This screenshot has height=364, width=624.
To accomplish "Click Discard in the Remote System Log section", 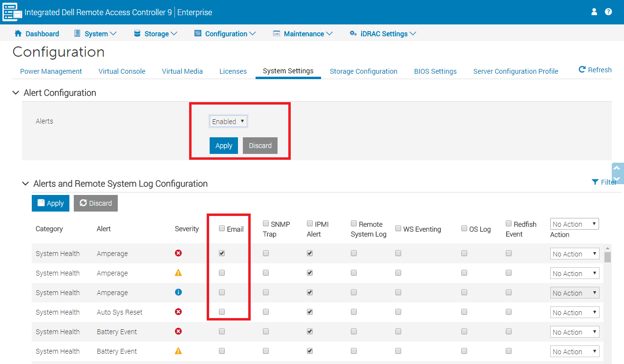I will [x=96, y=203].
